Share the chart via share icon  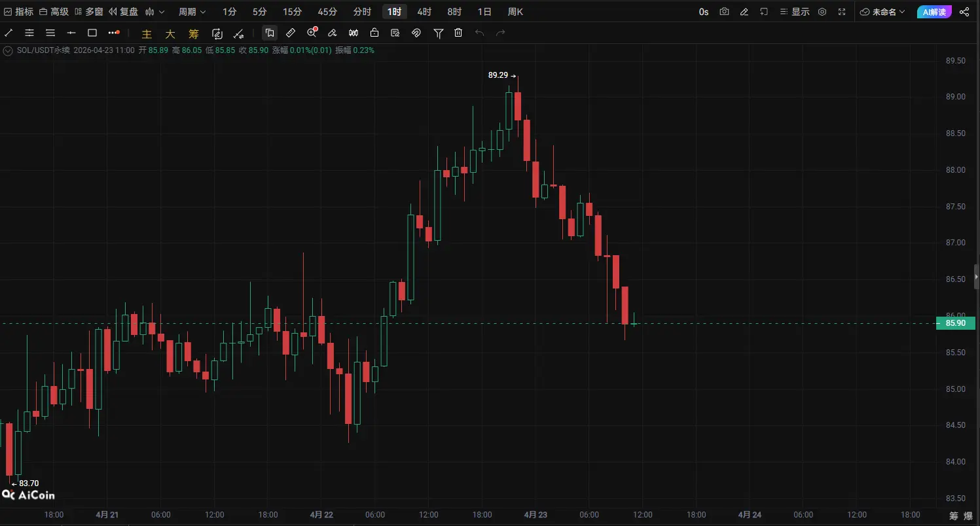point(964,12)
